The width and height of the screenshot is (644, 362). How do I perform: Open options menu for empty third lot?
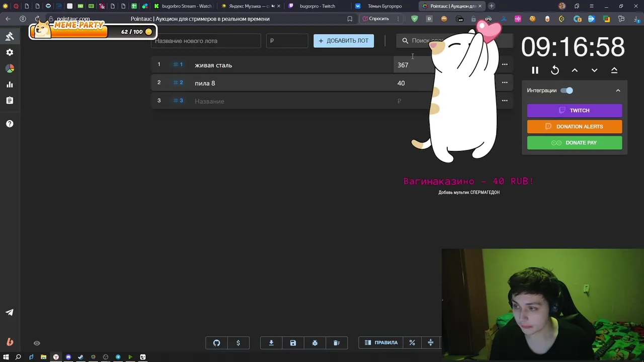[505, 101]
